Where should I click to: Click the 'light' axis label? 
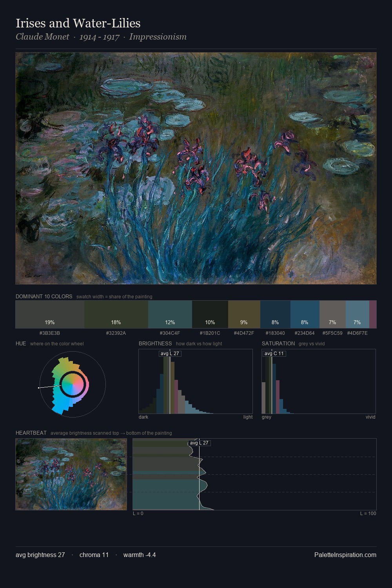[x=248, y=417]
